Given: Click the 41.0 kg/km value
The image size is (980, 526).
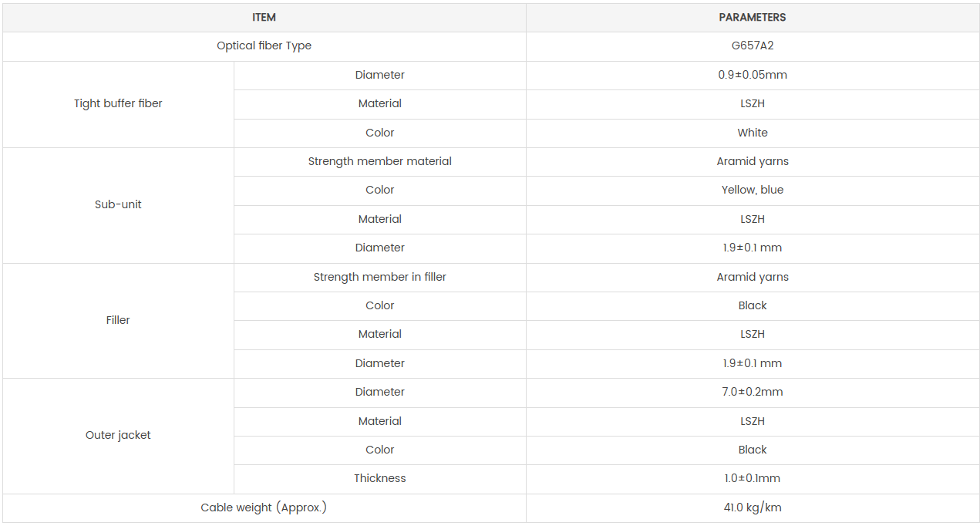Looking at the screenshot, I should click(x=752, y=507).
